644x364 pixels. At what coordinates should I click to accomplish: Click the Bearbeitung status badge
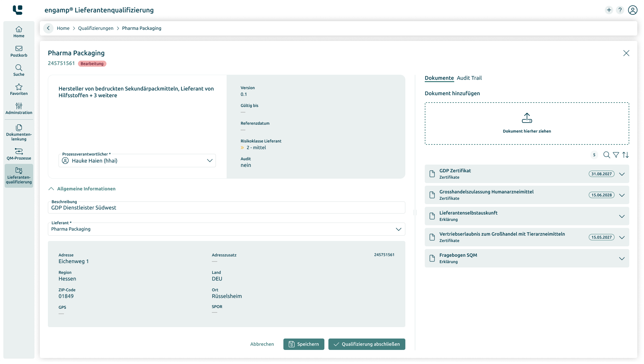pyautogui.click(x=92, y=64)
